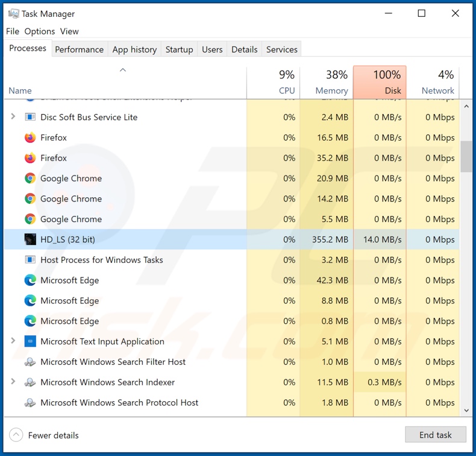Image resolution: width=476 pixels, height=456 pixels.
Task: Select the HD_LS (32 bit) process row
Action: click(231, 239)
